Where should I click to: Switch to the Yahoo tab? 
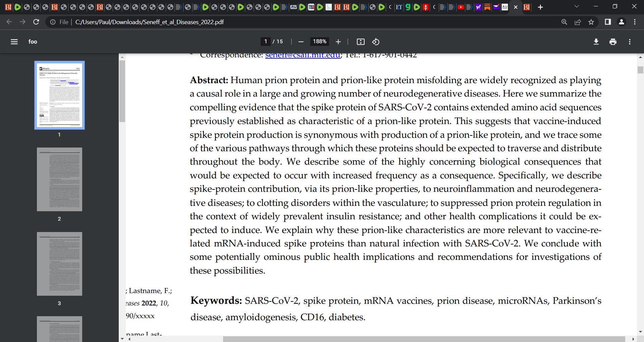point(478,7)
